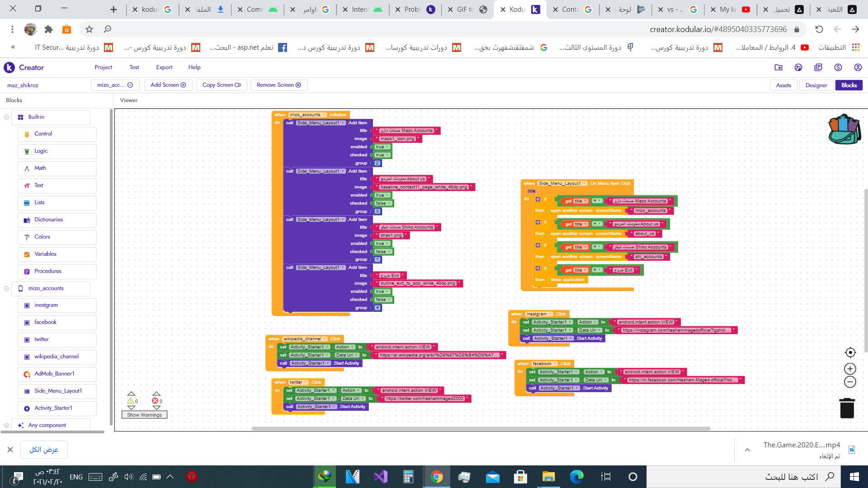Open the projects folder icon in header
Image resolution: width=868 pixels, height=488 pixels.
coord(778,67)
